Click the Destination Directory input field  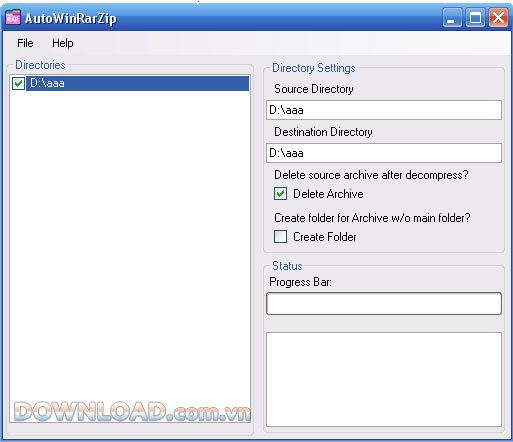click(384, 153)
